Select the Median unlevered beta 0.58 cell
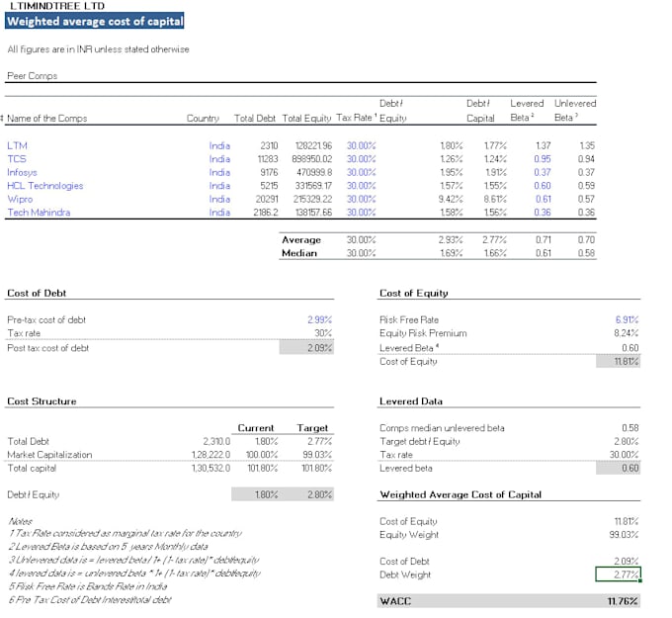Viewport: 672px width, 618px height. [x=586, y=253]
